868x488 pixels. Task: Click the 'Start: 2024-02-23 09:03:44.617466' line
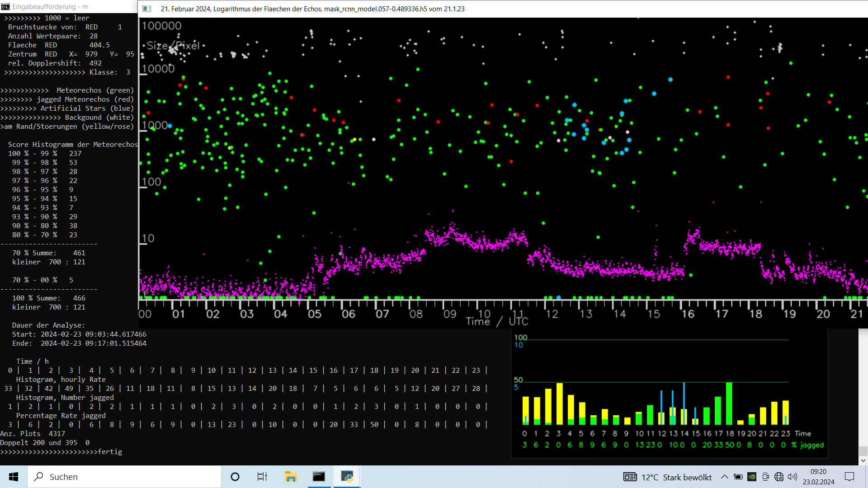click(79, 334)
